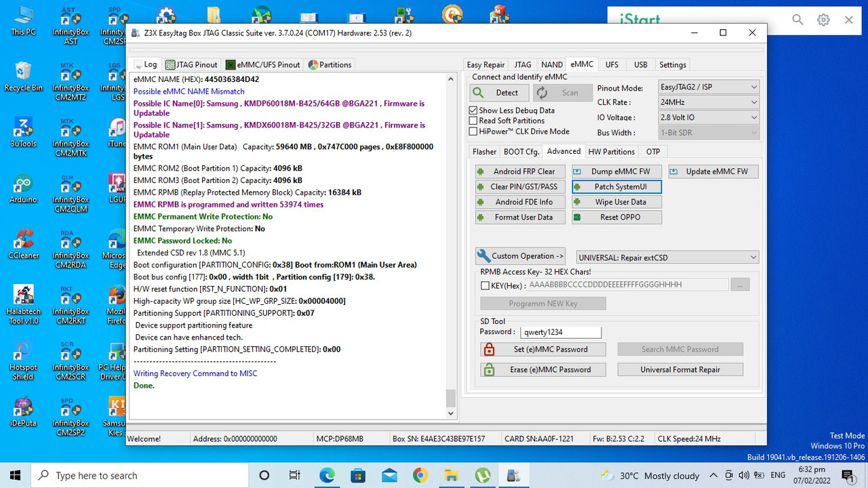Open the BOOT Cfg. tab

point(521,151)
